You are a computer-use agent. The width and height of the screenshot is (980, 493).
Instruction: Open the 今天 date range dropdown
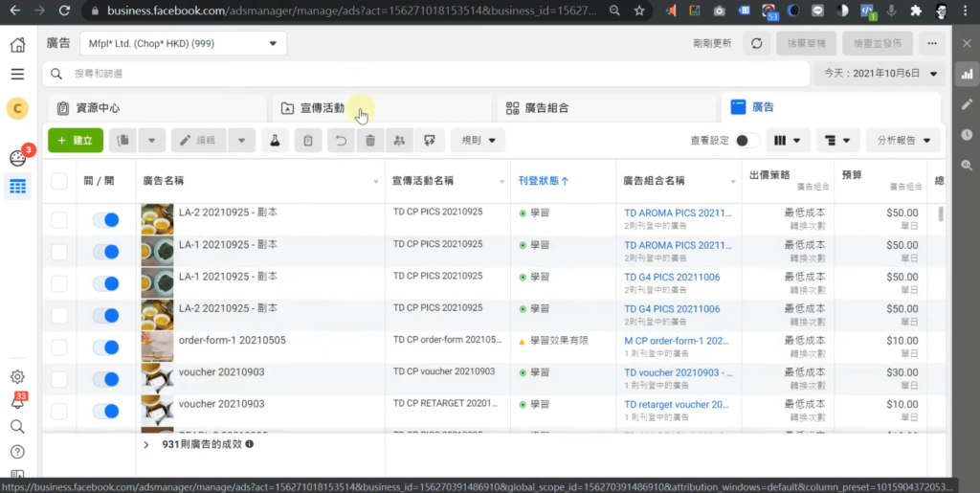click(x=878, y=74)
